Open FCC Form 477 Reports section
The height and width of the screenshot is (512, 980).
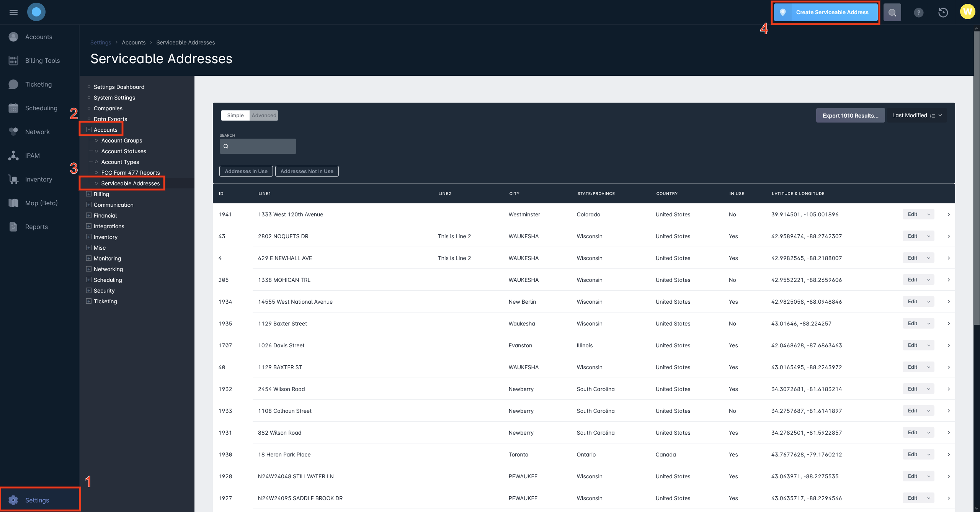(130, 172)
